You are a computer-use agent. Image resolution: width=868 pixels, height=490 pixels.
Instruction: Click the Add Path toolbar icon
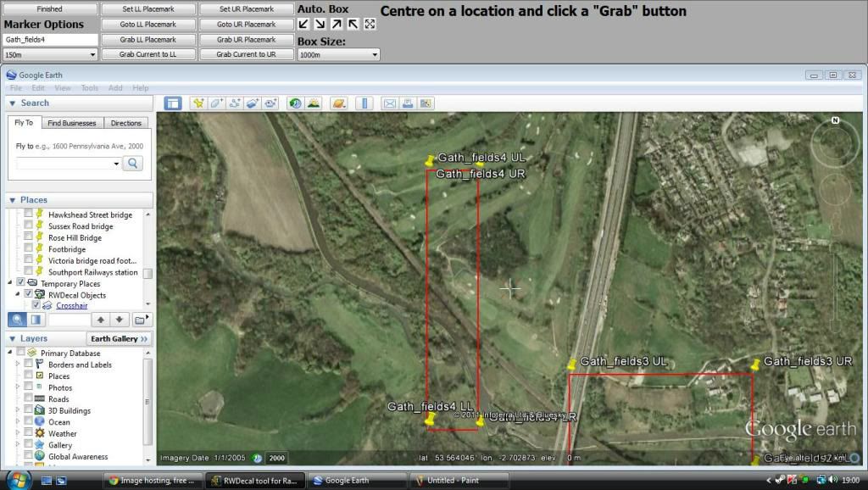coord(234,103)
